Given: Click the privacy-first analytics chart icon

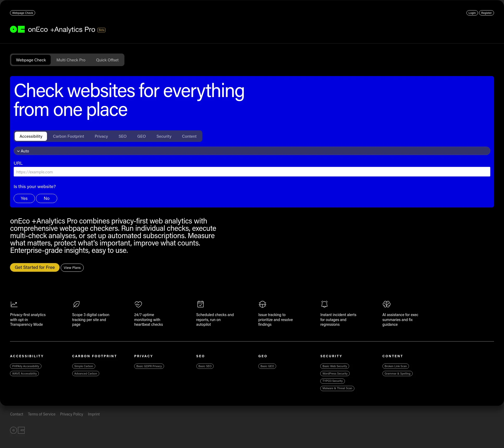Looking at the screenshot, I should pos(14,304).
